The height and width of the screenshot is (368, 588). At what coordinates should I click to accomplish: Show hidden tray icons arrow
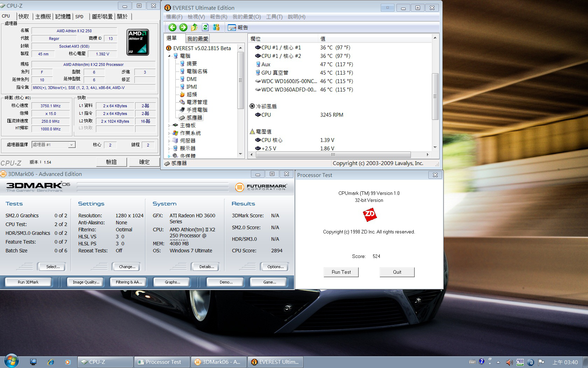(x=498, y=362)
